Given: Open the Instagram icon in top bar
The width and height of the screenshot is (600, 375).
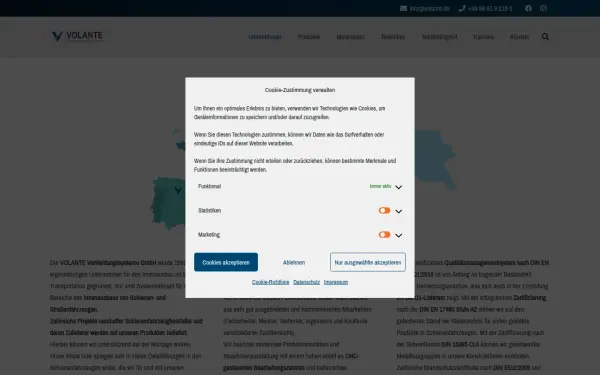Looking at the screenshot, I should [543, 8].
